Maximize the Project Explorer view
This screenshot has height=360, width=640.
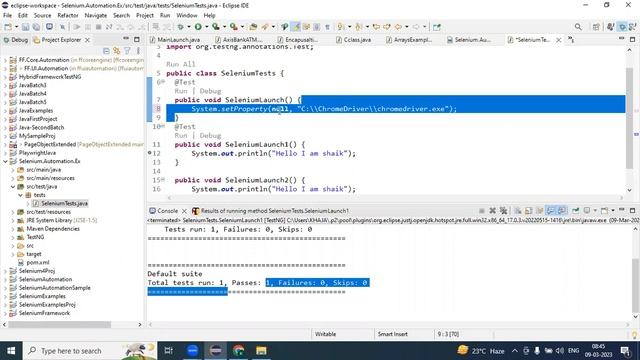137,39
